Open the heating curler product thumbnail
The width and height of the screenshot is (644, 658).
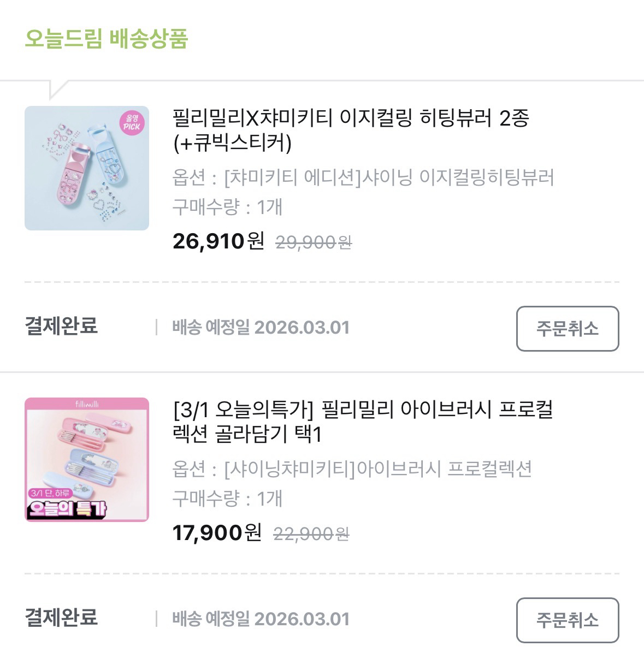coord(87,168)
